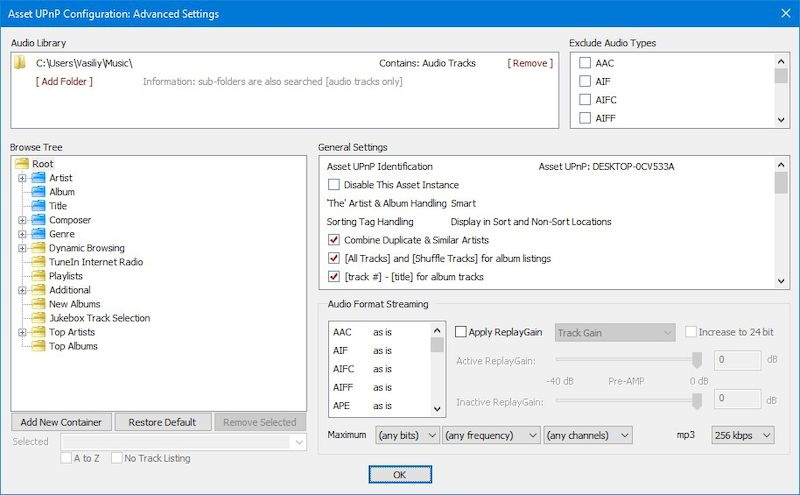
Task: Click the Additional folder icon
Action: pyautogui.click(x=39, y=290)
